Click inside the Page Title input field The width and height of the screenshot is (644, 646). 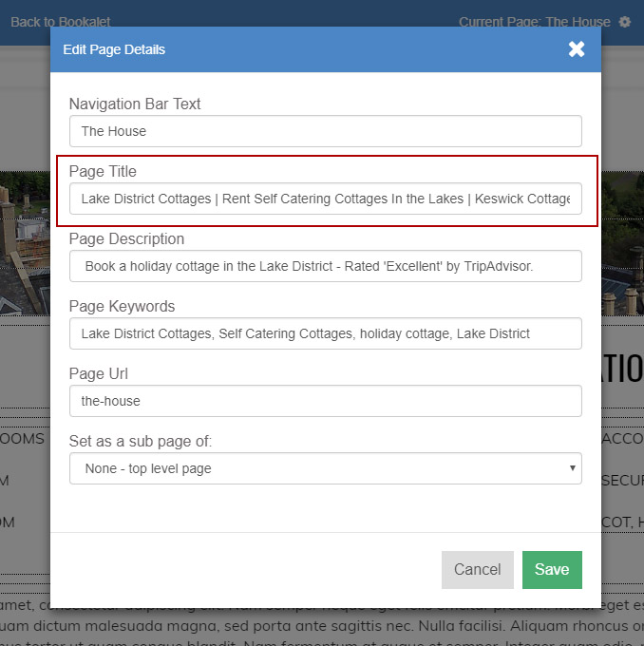click(325, 199)
